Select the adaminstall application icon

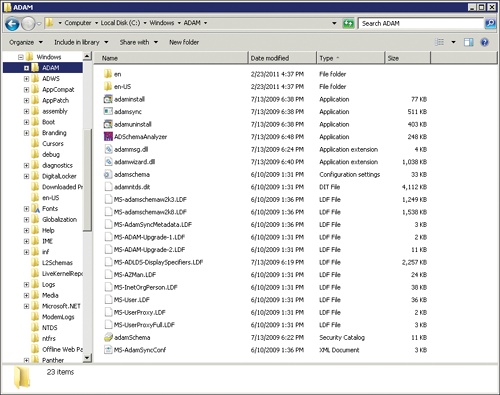(108, 99)
